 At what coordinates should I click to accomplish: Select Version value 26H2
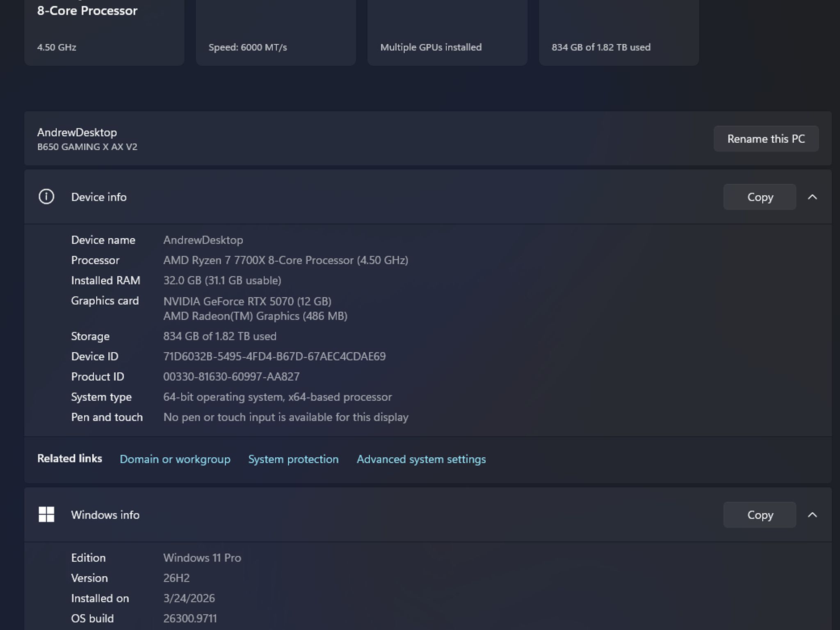coord(176,578)
